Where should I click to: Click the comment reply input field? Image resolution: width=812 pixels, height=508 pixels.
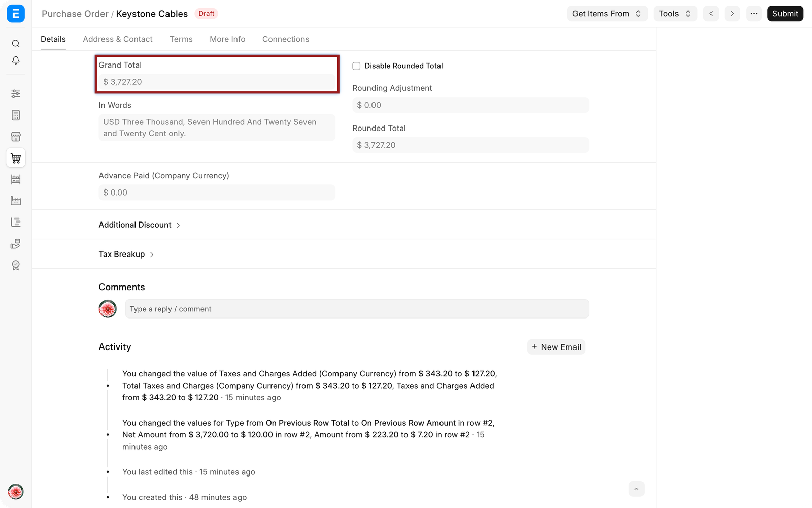point(357,309)
